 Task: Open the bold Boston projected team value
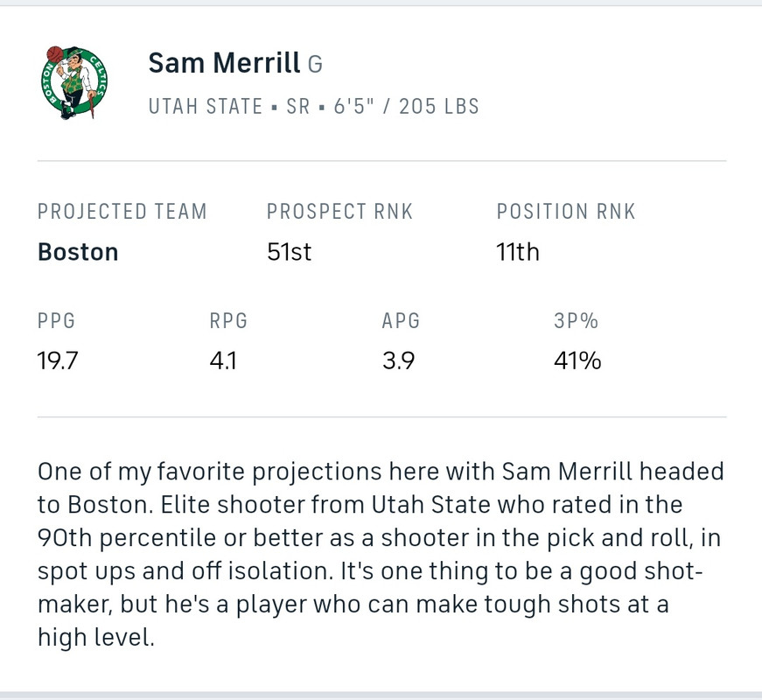(78, 253)
